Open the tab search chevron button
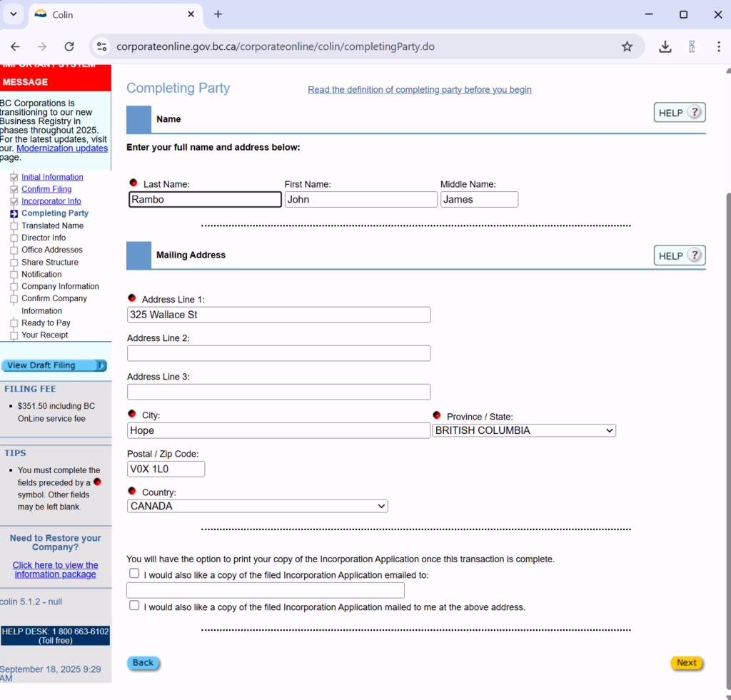The image size is (731, 700). (13, 14)
